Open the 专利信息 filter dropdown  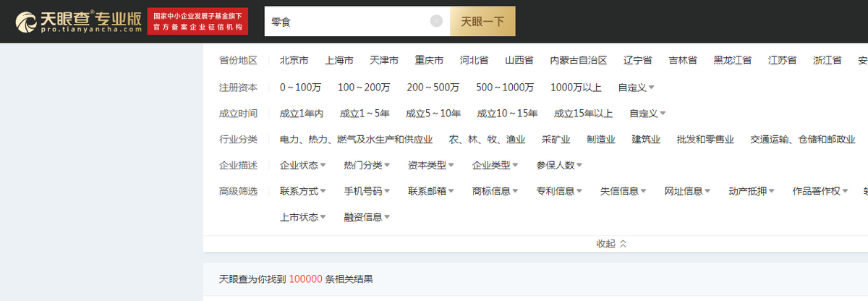tap(559, 192)
